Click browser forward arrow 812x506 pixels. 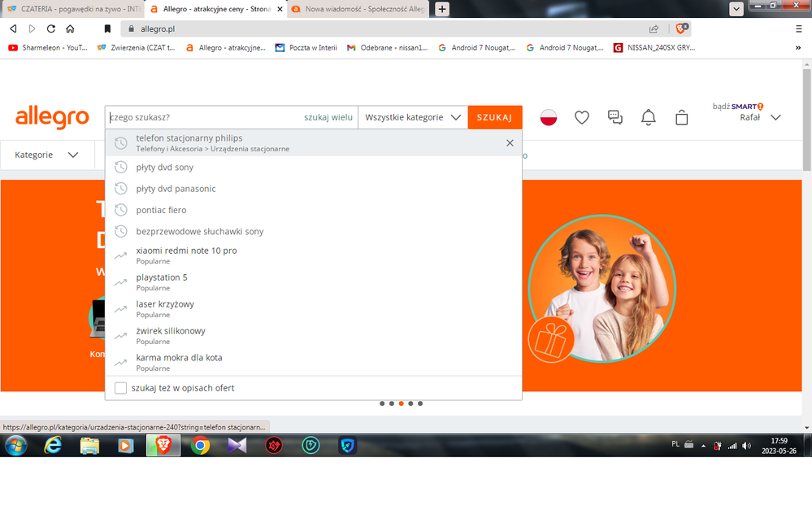pyautogui.click(x=33, y=28)
